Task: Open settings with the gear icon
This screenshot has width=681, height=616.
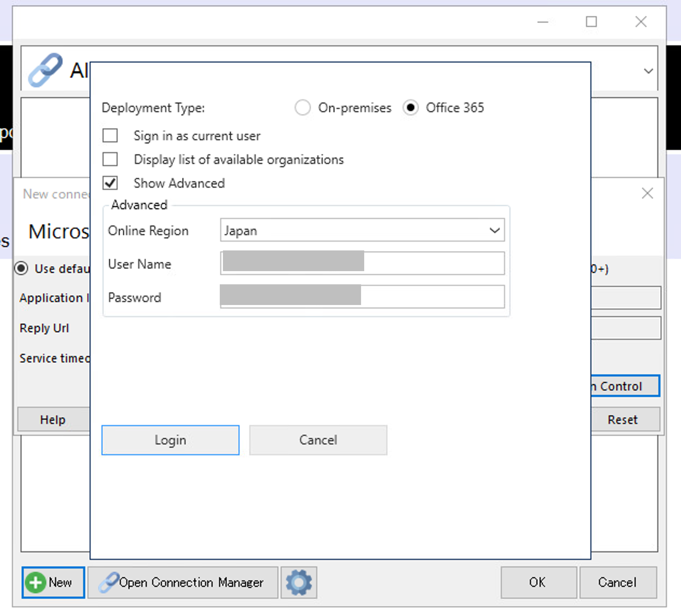Action: (299, 583)
